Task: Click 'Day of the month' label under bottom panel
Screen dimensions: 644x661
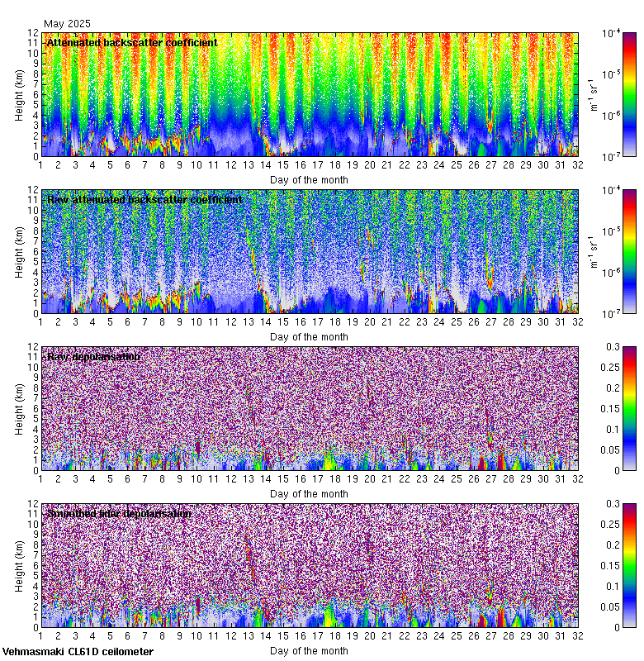Action: pos(309,650)
